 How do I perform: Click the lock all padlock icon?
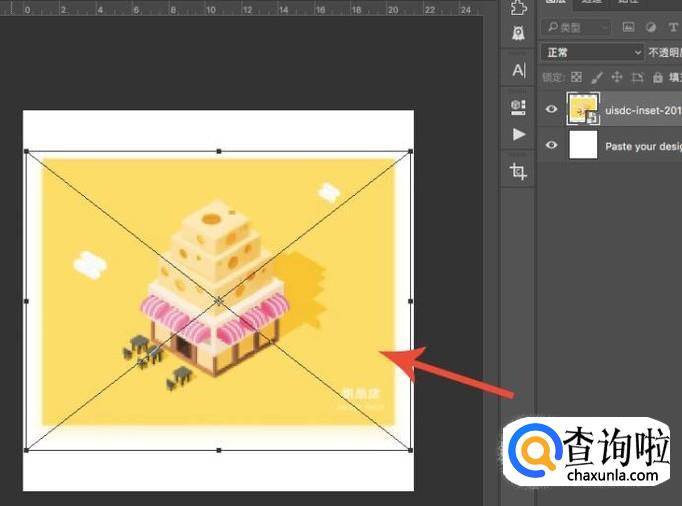[x=657, y=77]
